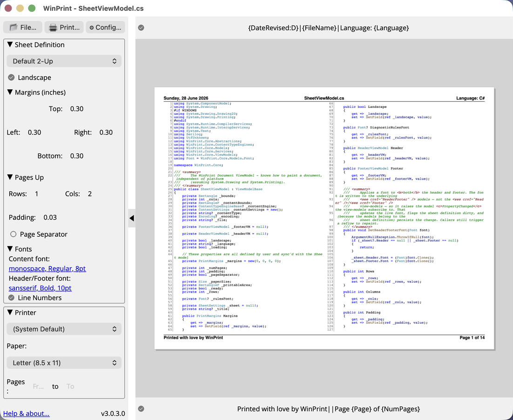The width and height of the screenshot is (513, 420).
Task: Toggle the footer enabled checkmark
Action: (141, 409)
